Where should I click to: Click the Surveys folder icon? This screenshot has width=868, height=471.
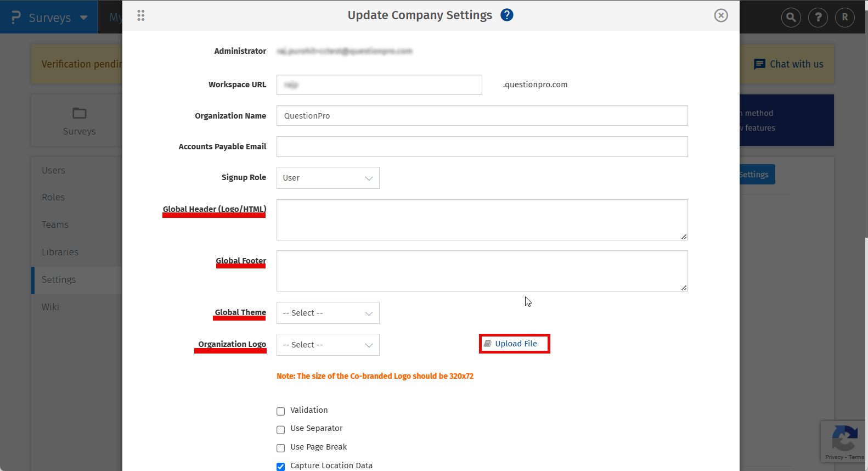click(80, 113)
